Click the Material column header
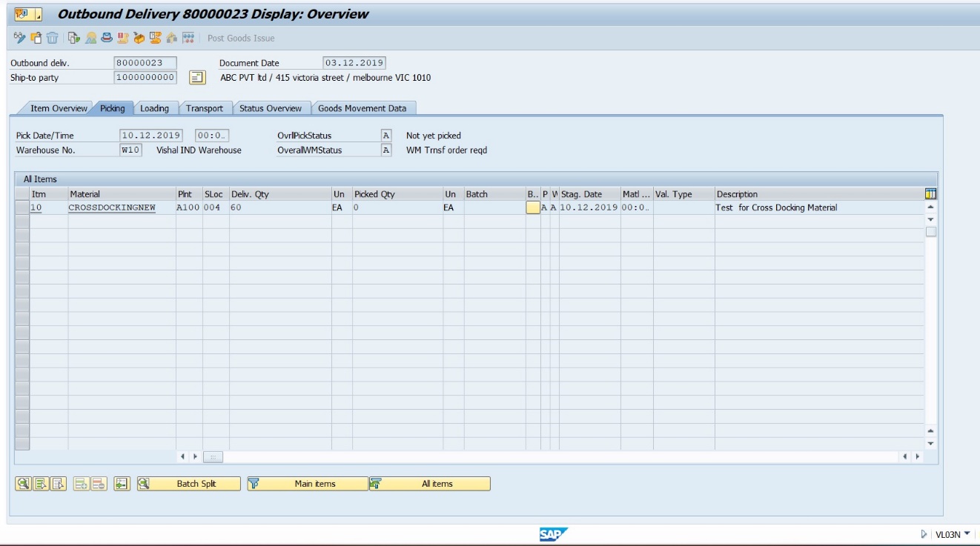This screenshot has width=980, height=546. pos(122,194)
